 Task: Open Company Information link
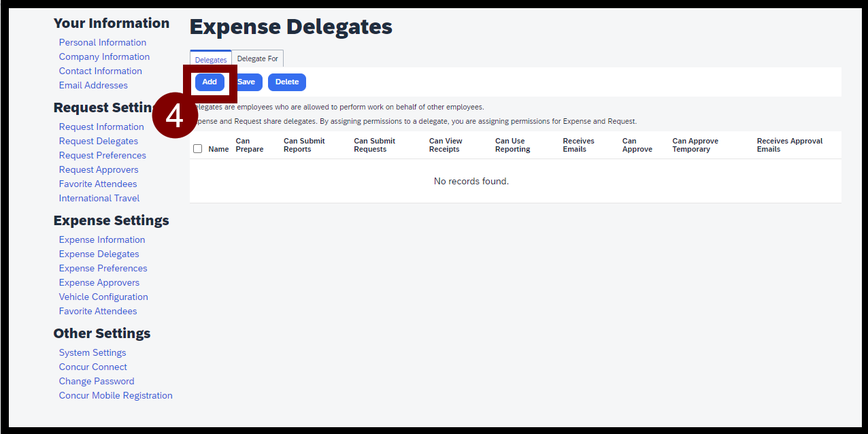tap(104, 56)
